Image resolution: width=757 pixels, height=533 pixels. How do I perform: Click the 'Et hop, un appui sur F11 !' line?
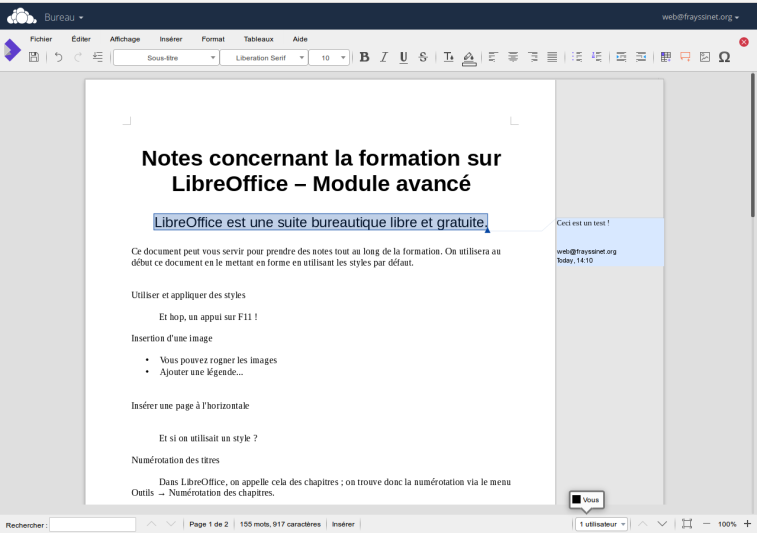point(208,317)
